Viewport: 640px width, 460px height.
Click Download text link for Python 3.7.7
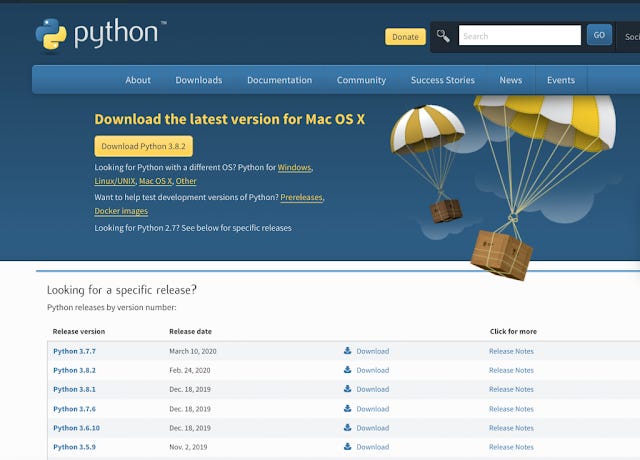click(373, 351)
